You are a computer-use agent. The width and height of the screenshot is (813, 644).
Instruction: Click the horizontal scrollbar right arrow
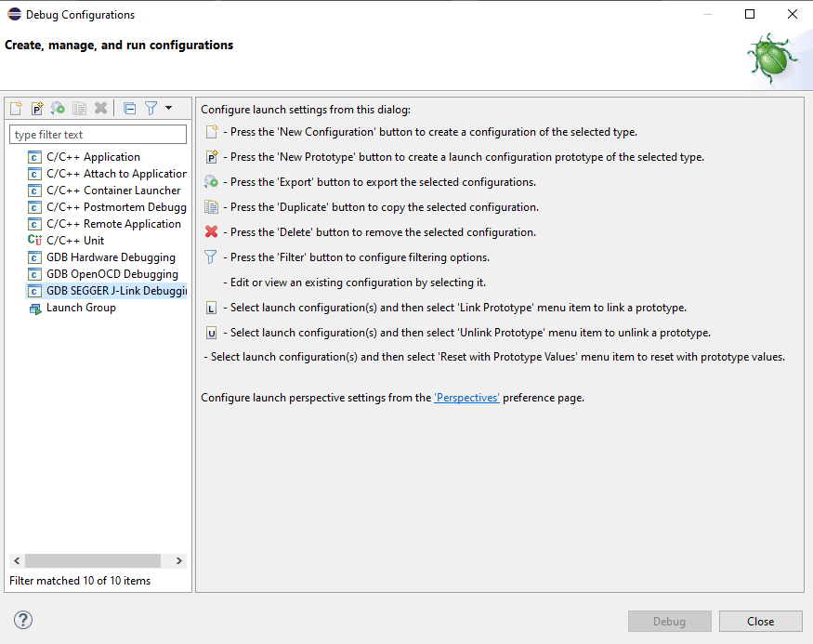click(x=179, y=561)
